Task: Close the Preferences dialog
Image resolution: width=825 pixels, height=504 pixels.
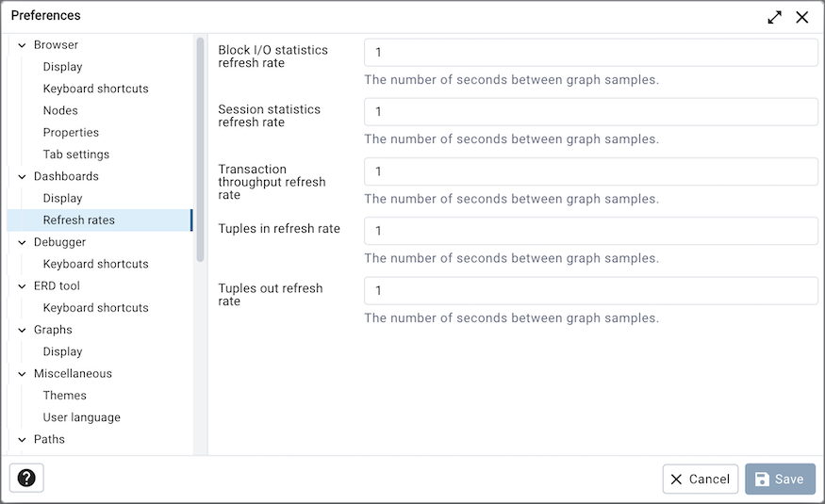Action: coord(802,17)
